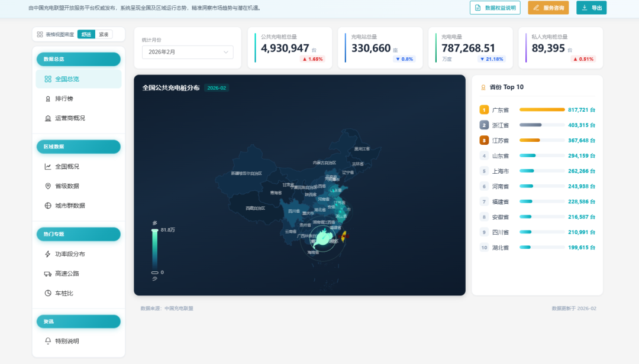Click the map legend's top slider handle
Screen dimensions: 639x364
point(155,230)
